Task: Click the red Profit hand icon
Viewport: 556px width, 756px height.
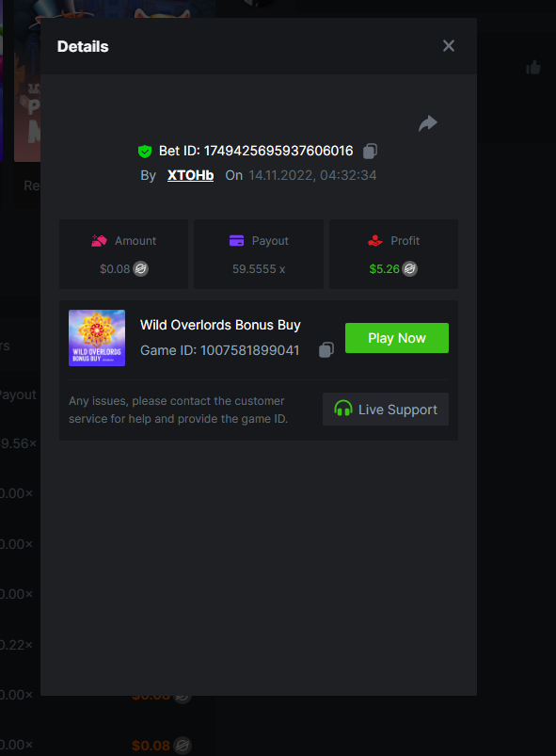Action: [x=374, y=240]
